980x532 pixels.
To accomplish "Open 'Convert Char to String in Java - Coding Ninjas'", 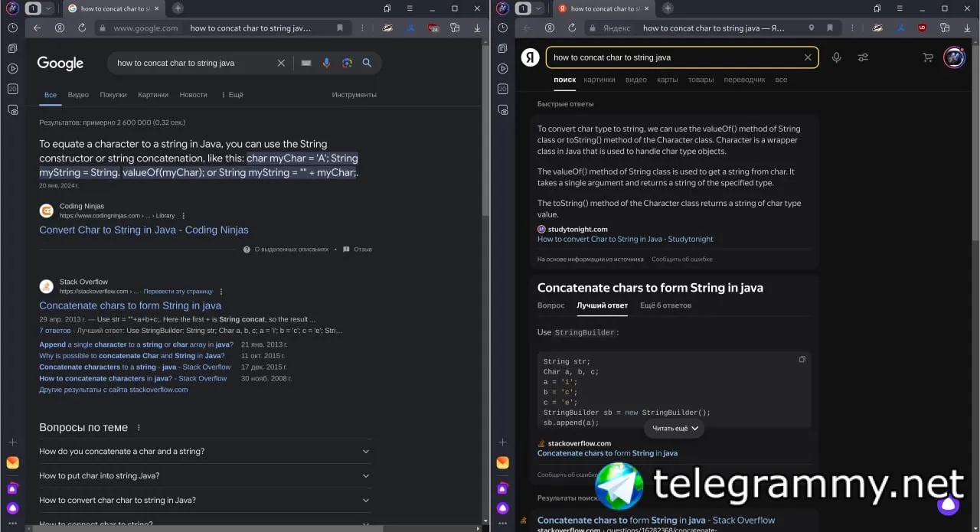I will [x=144, y=230].
